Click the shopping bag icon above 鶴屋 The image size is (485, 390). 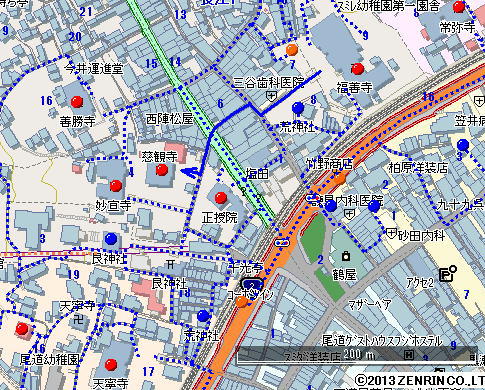click(x=346, y=256)
